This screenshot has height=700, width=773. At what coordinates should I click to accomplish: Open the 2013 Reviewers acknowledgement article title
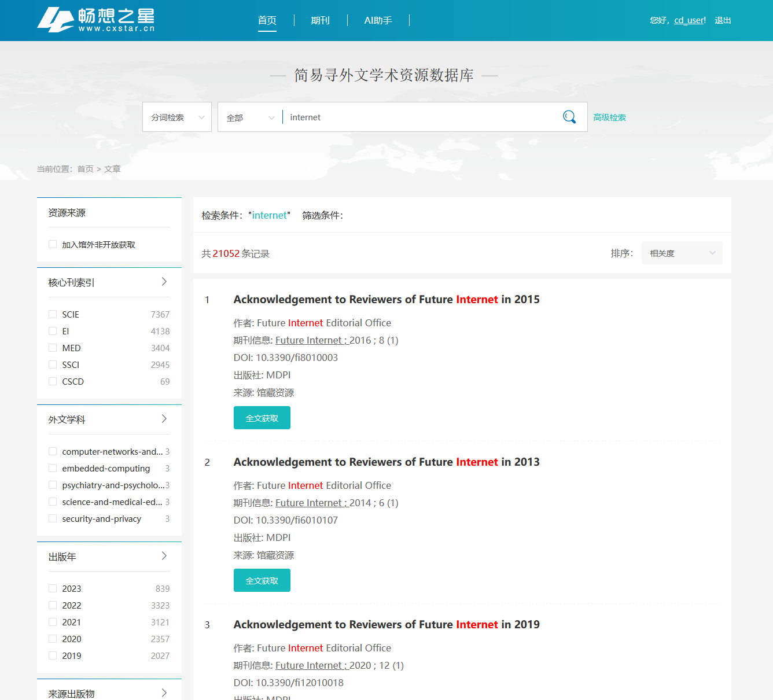pos(386,462)
